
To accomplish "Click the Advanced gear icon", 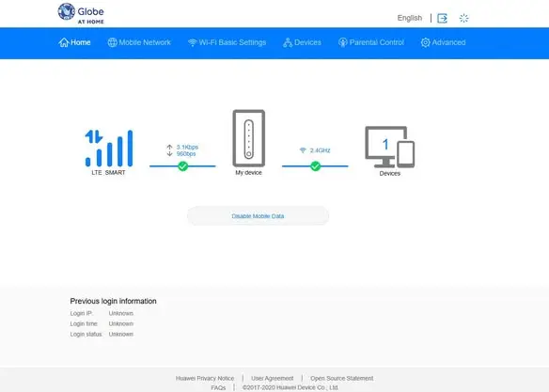I will tap(426, 42).
